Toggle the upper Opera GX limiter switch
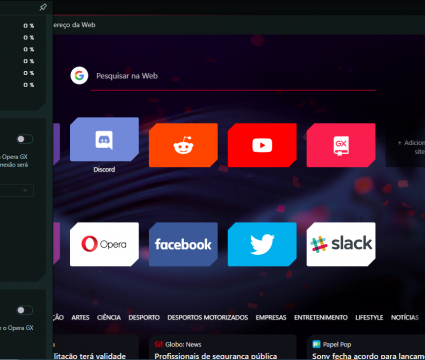This screenshot has height=360, width=425. pyautogui.click(x=25, y=139)
